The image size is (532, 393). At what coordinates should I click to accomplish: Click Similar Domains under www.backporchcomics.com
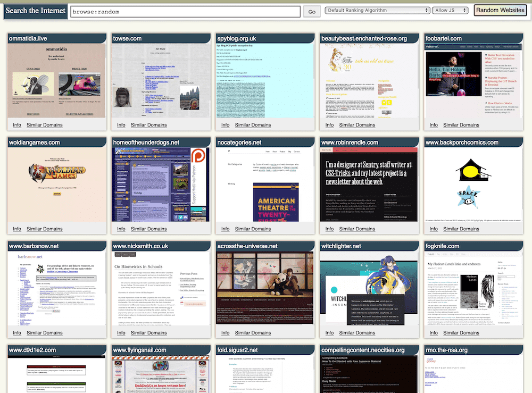461,229
